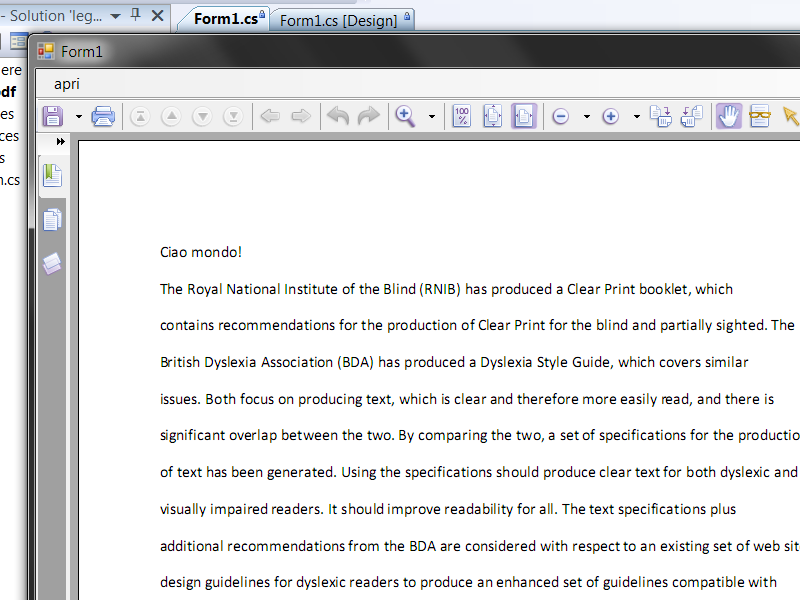Select the Fit Page view icon
Screen dimensions: 800x600
tap(493, 116)
